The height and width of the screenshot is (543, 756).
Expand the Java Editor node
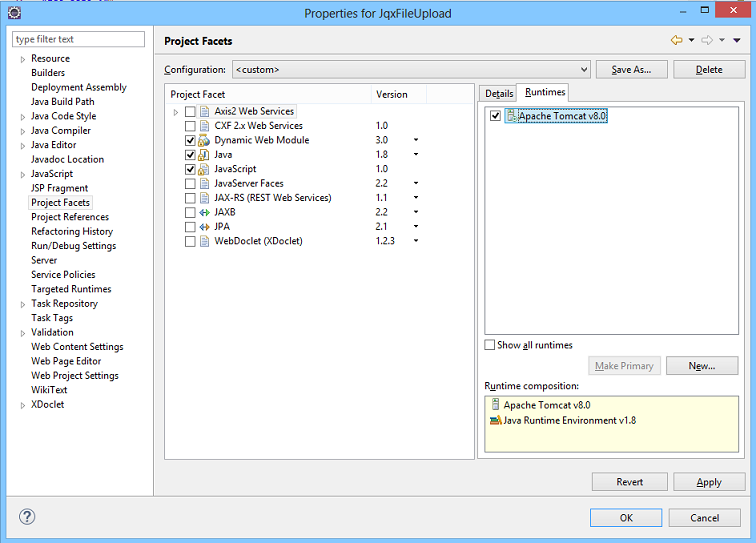coord(23,146)
